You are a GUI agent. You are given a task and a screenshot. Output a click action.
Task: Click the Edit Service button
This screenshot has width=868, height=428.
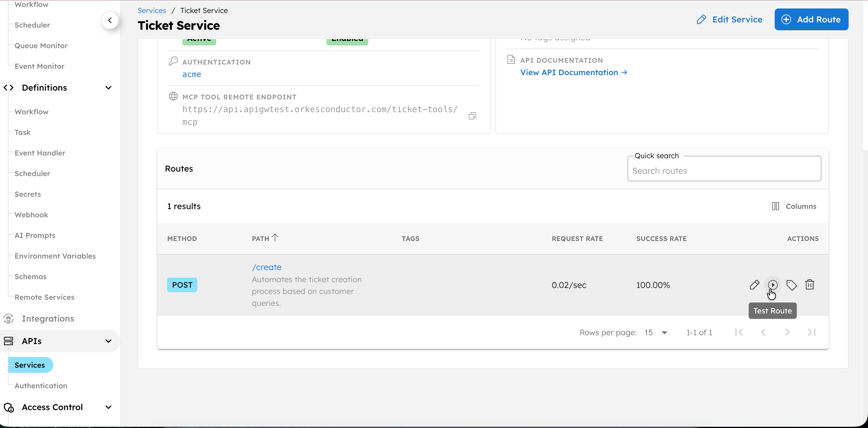click(729, 20)
